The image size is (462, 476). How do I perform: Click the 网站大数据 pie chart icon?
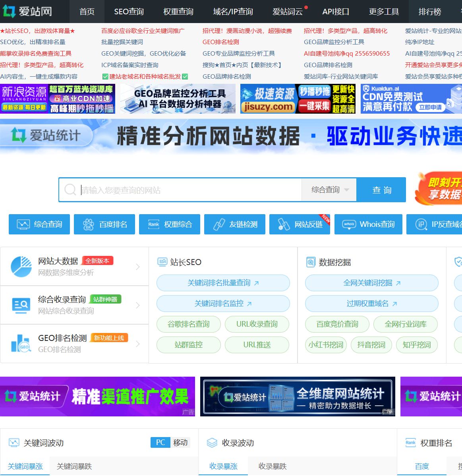point(21,267)
